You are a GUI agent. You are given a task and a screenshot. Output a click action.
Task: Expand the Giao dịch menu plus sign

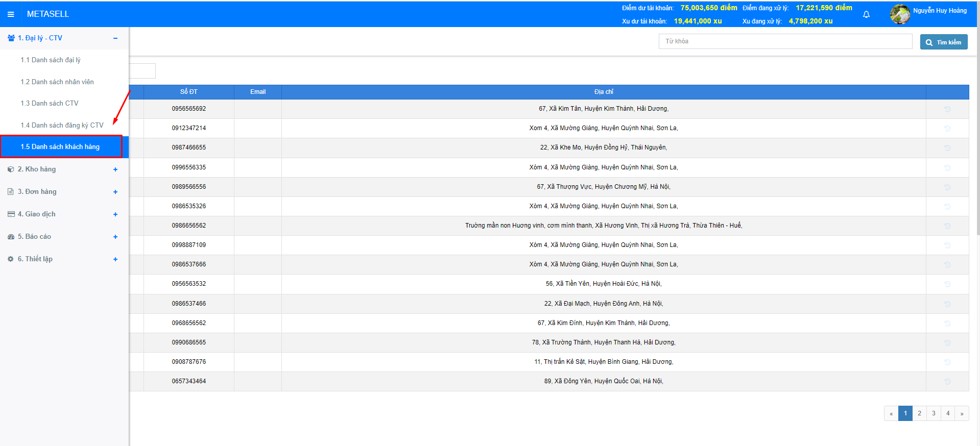115,214
